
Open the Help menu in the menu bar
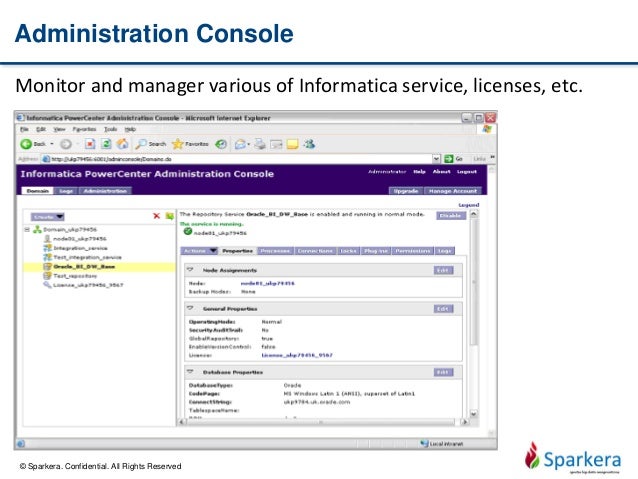(130, 129)
